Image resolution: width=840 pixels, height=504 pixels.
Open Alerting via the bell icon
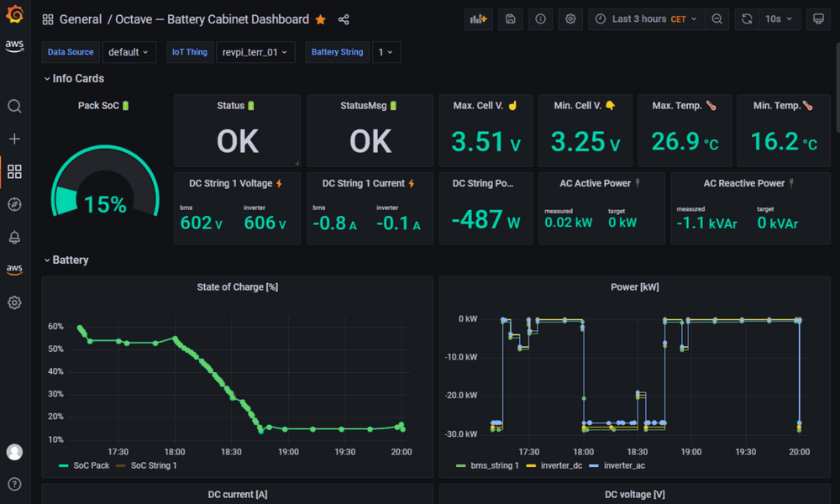pos(14,236)
